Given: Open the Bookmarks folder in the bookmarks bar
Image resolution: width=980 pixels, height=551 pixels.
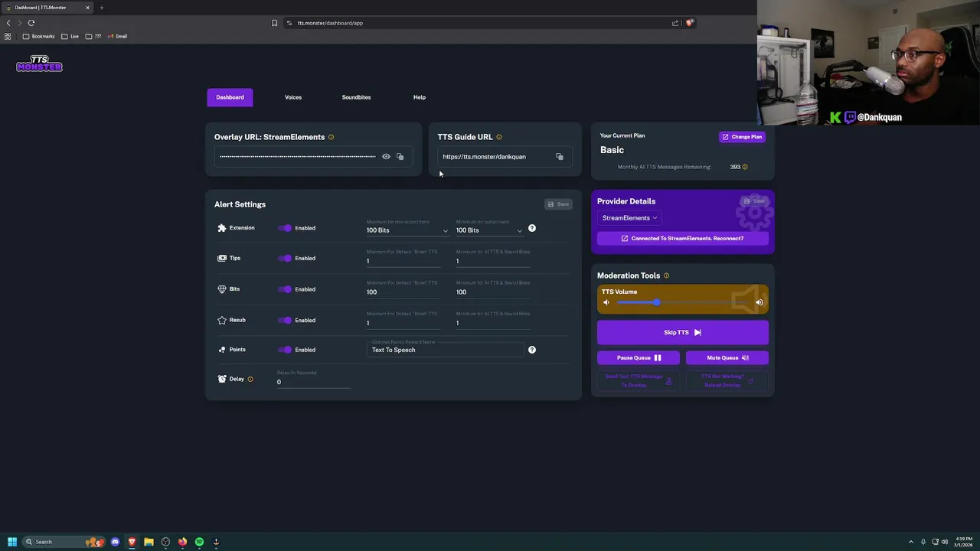Looking at the screenshot, I should [39, 36].
